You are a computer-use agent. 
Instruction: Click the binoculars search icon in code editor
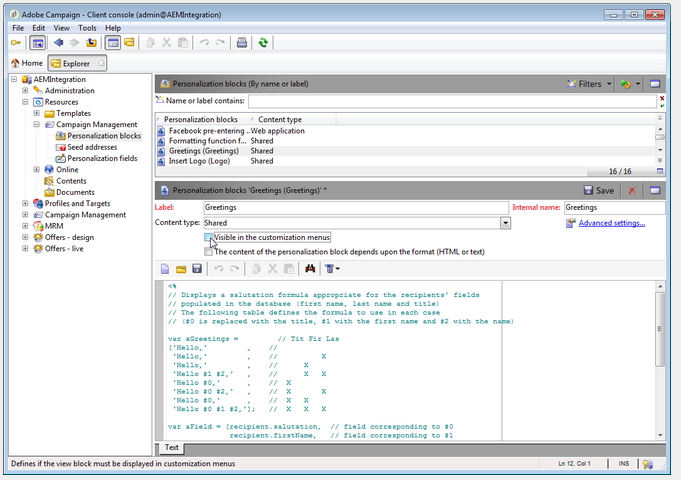tap(310, 269)
